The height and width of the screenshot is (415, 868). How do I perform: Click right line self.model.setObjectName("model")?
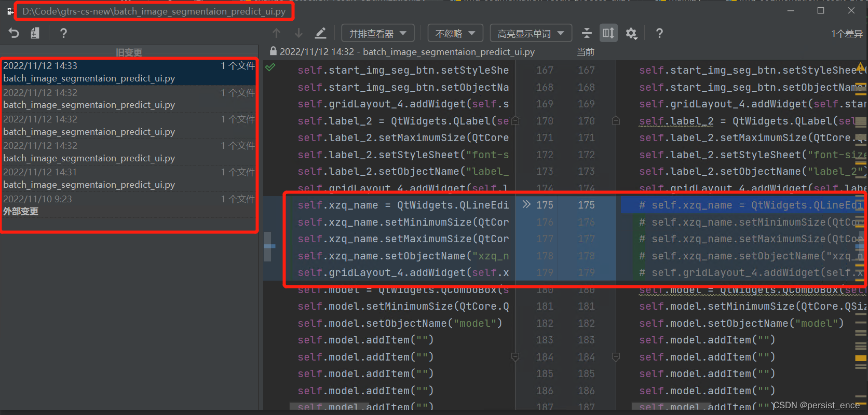(741, 323)
